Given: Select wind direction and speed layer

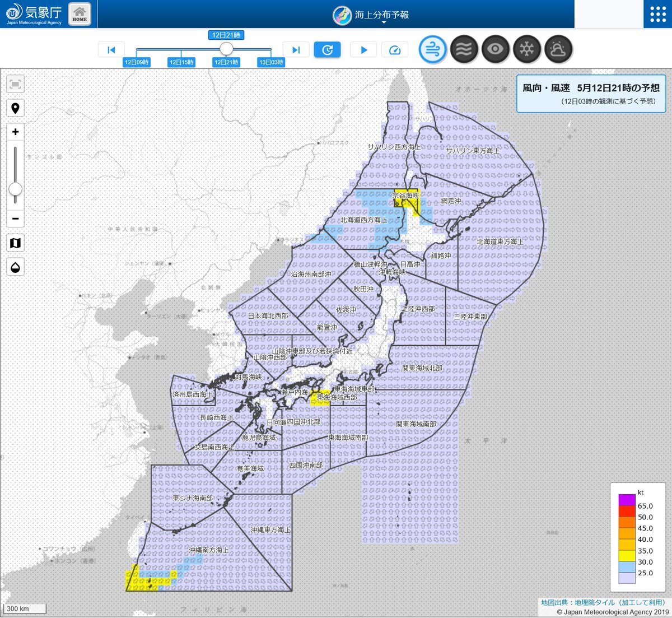Looking at the screenshot, I should [x=433, y=49].
